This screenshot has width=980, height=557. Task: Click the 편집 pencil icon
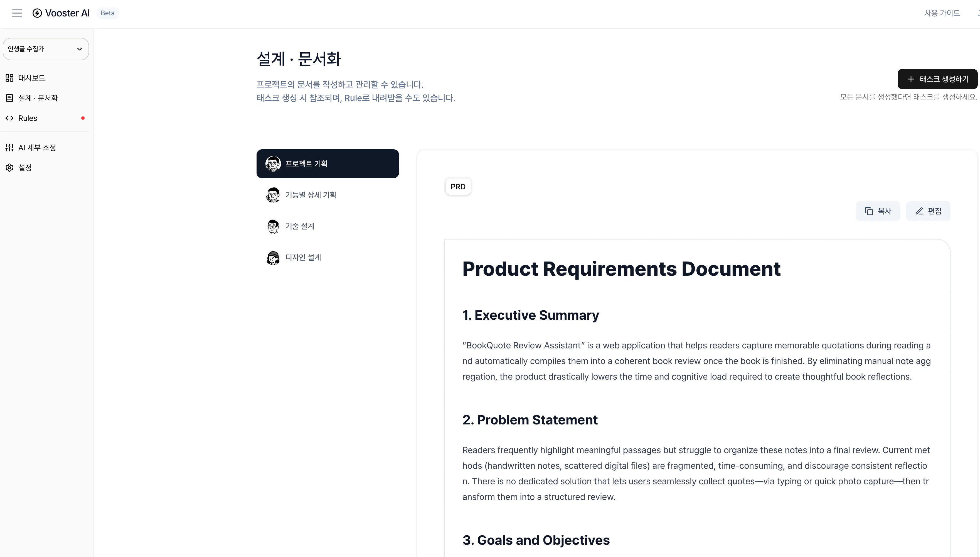tap(919, 211)
